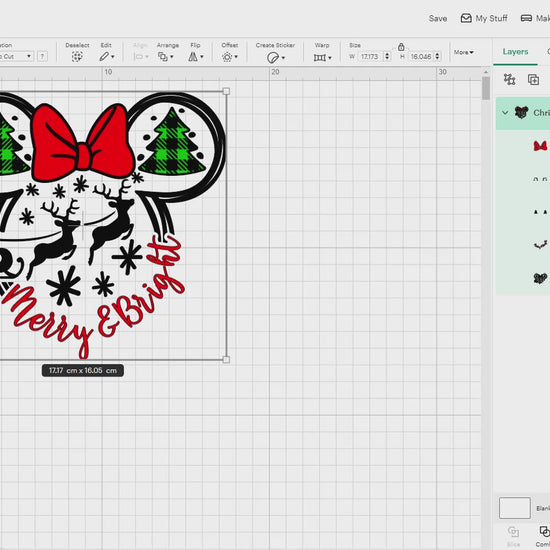
Task: Expand the Offset dropdown arrow
Action: click(236, 56)
